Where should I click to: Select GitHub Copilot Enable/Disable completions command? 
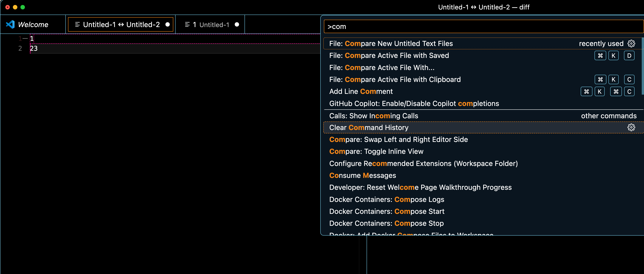click(414, 104)
